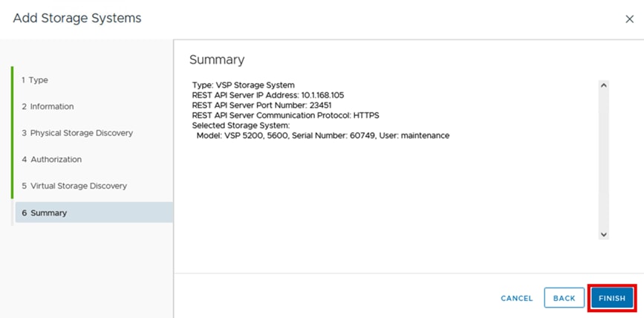Click the Back button
644x318 pixels.
(564, 298)
